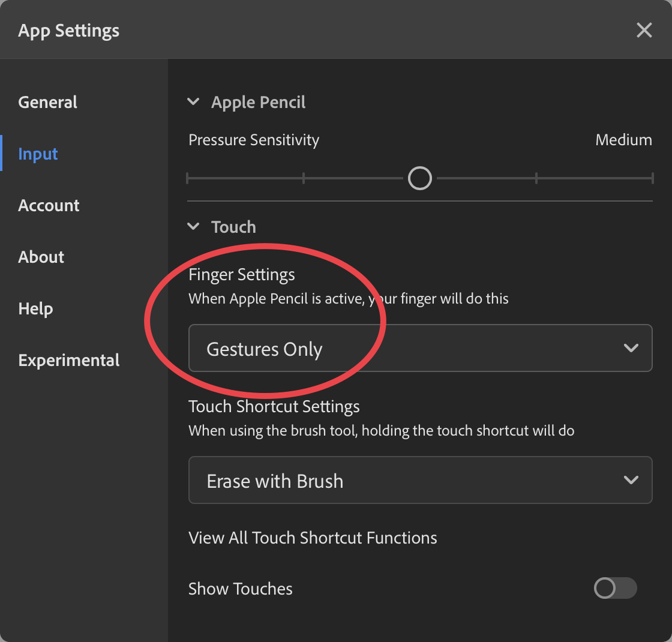The image size is (672, 642).
Task: Select the Input settings tab
Action: [x=38, y=154]
